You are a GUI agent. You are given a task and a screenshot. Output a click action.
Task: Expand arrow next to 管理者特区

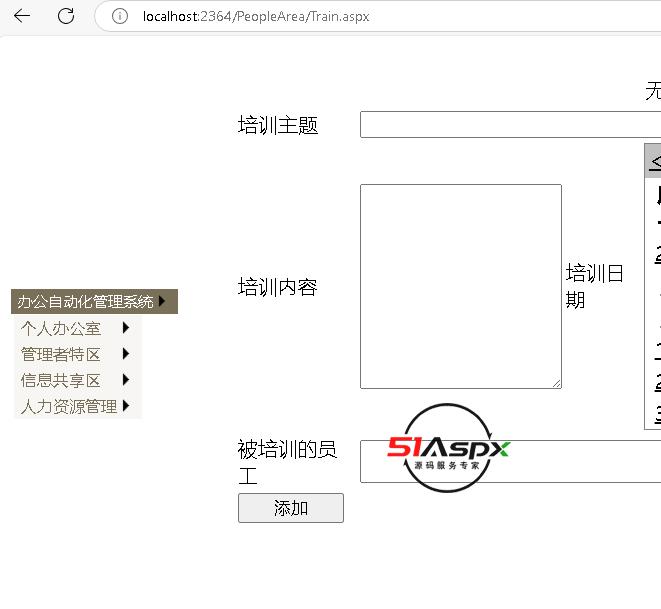[x=126, y=354]
